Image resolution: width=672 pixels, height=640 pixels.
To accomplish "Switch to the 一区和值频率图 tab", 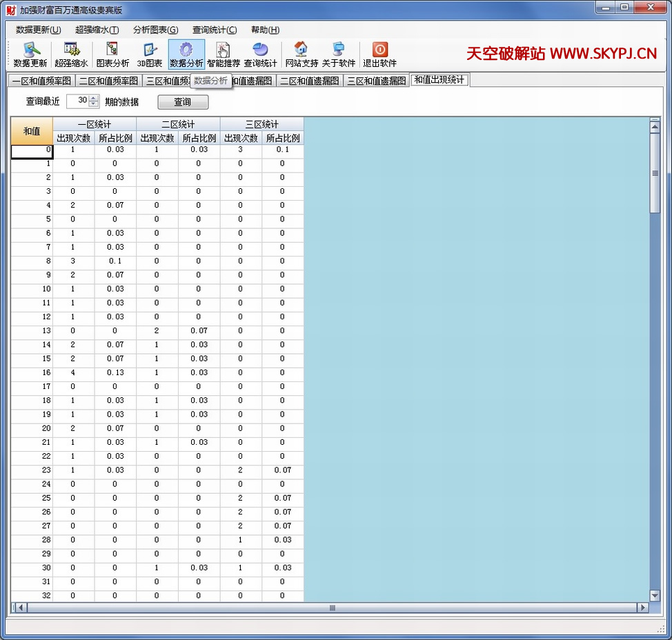I will (41, 81).
